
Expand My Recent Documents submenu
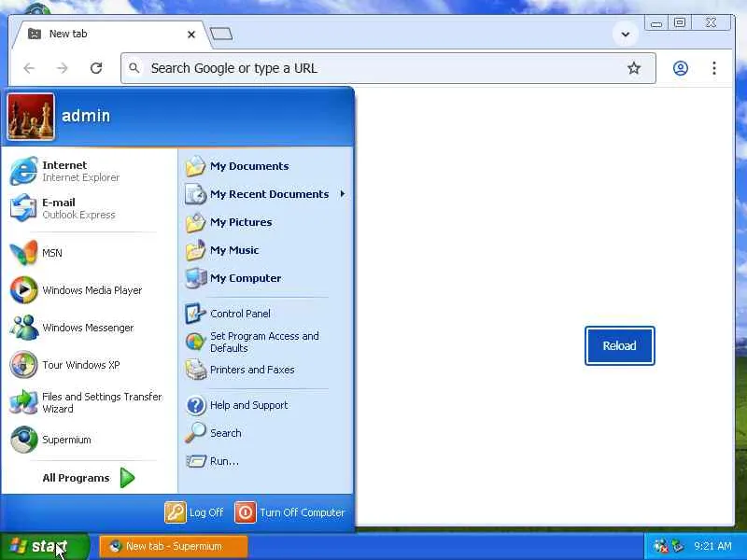(266, 194)
